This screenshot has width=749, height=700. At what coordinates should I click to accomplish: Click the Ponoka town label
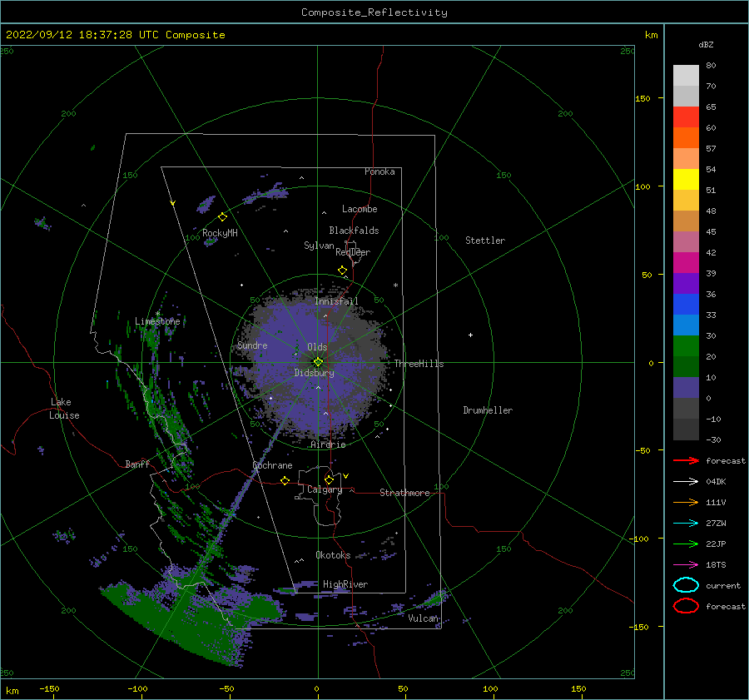[x=379, y=171]
